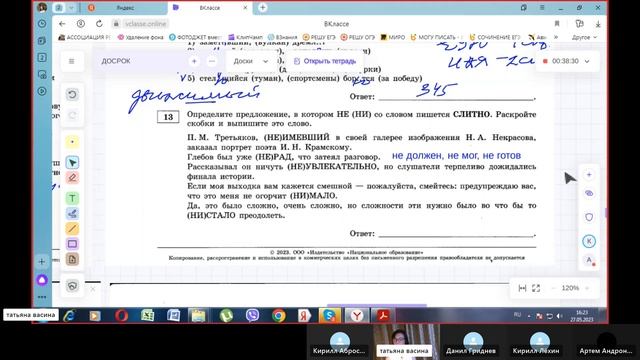640x360 pixels.
Task: Fit board to width icon
Action: 522,288
